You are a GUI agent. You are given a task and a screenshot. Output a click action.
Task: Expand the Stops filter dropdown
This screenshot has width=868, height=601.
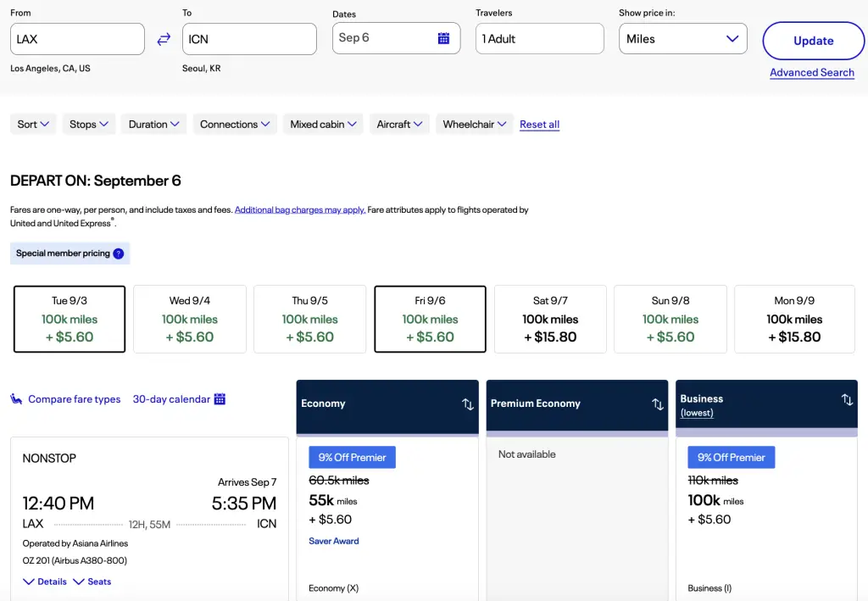[x=90, y=125]
